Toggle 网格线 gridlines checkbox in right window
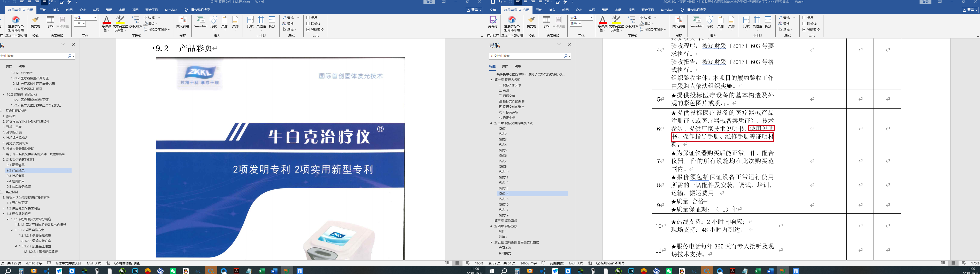Viewport: 980px width, 274px height. click(804, 24)
